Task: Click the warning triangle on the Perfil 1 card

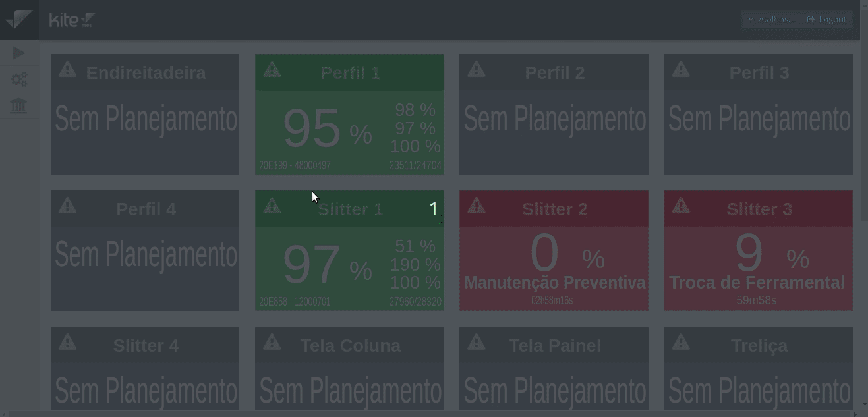Action: pyautogui.click(x=272, y=69)
